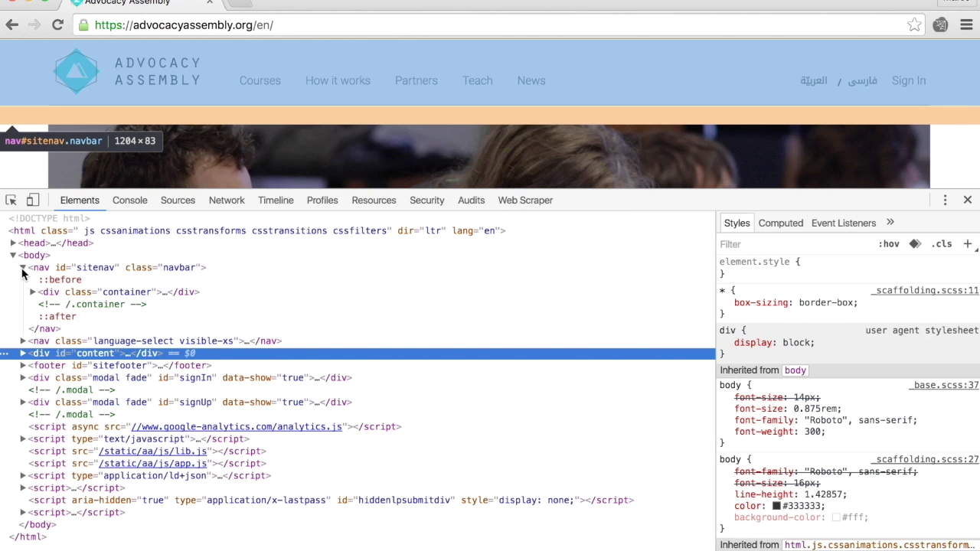Expand the nav language-select node

(x=23, y=341)
